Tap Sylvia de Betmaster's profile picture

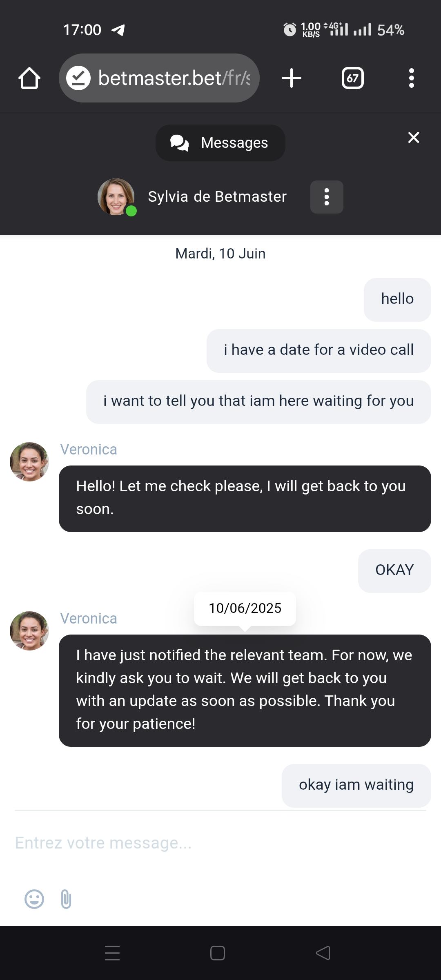(116, 197)
